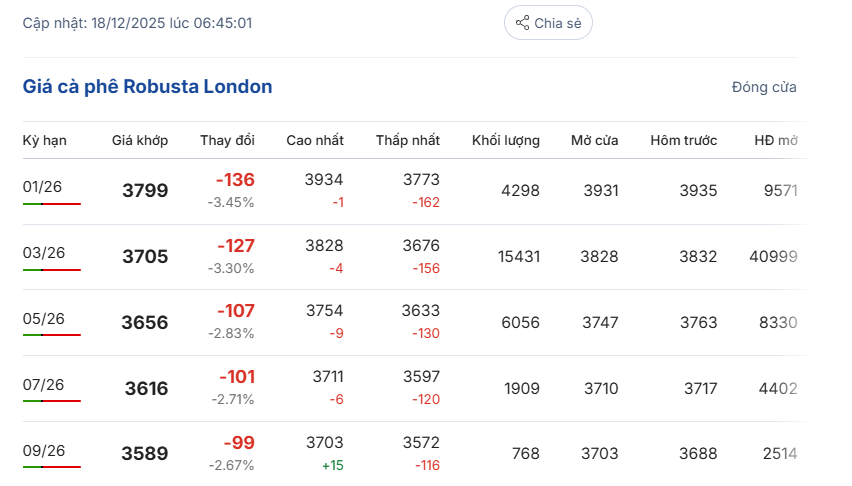This screenshot has height=486, width=852.
Task: Click the update timestamp text
Action: tap(138, 23)
